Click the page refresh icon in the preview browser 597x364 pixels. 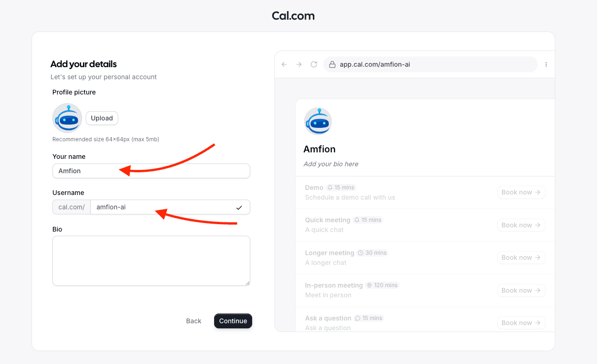(x=314, y=64)
